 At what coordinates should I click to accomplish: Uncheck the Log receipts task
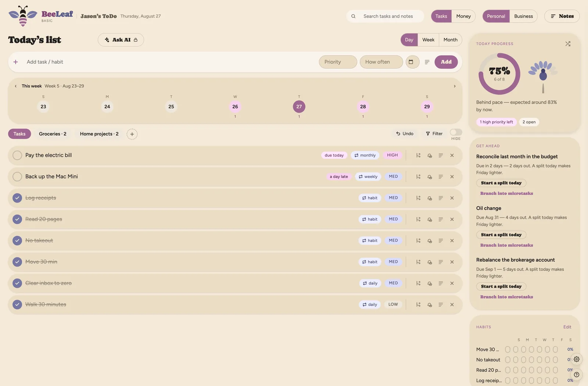(x=17, y=198)
